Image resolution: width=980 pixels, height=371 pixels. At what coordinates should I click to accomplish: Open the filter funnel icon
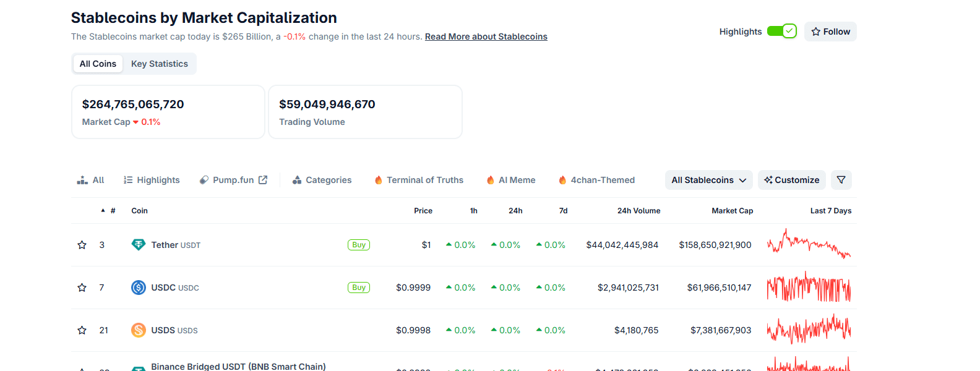[841, 180]
